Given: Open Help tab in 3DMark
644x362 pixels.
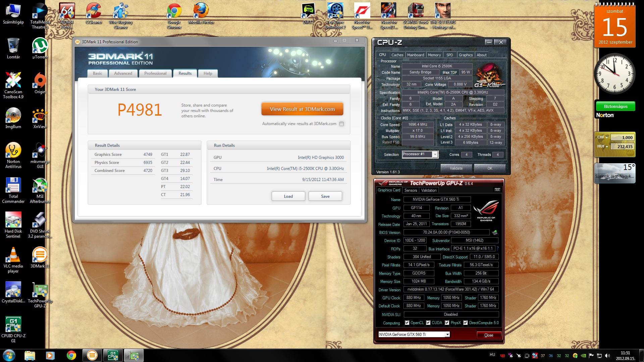Looking at the screenshot, I should pyautogui.click(x=208, y=73).
